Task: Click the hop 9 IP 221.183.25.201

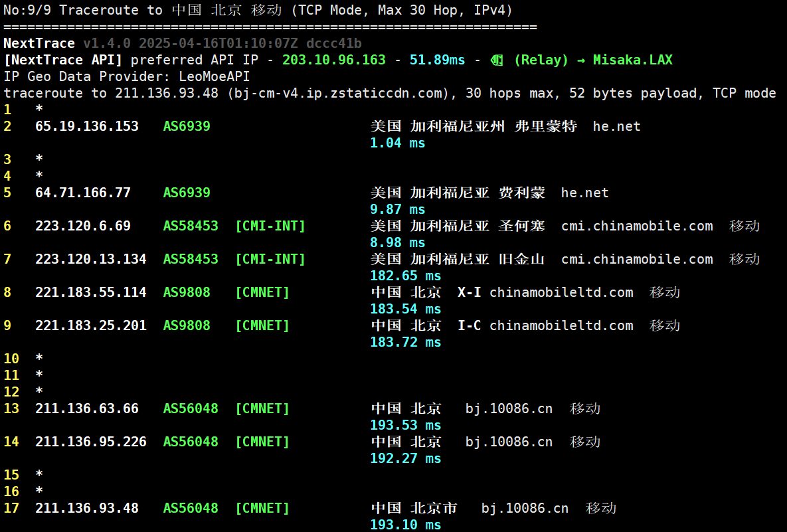Action: click(x=91, y=325)
